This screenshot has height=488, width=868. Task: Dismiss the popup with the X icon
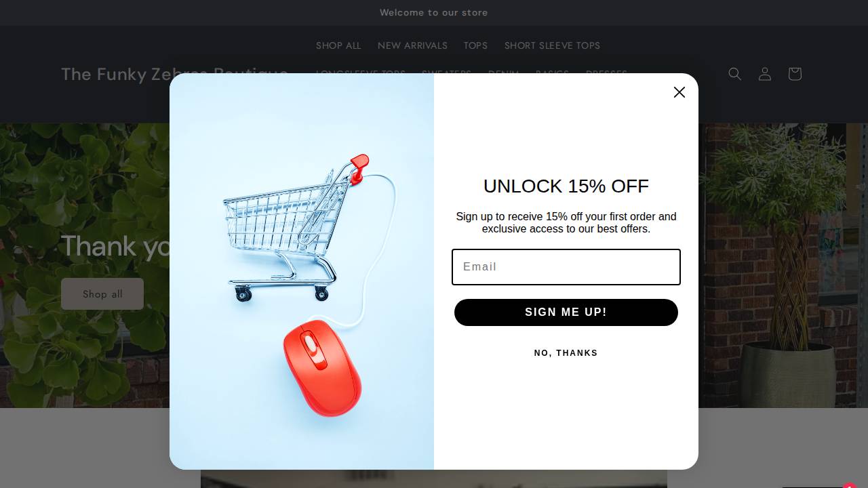(x=679, y=92)
